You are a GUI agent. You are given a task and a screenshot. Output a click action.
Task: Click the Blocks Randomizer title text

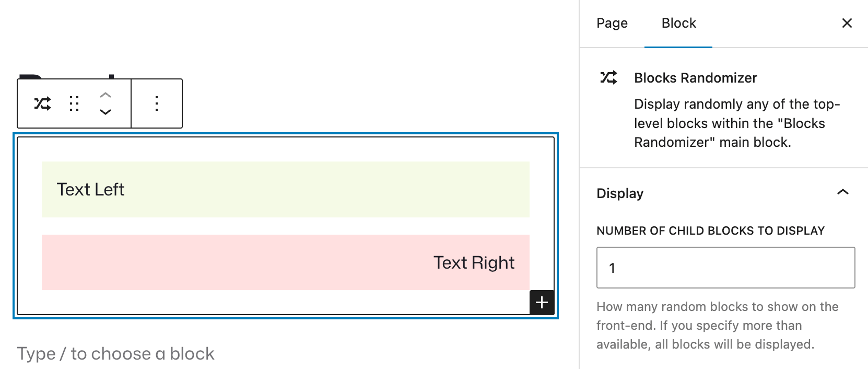pyautogui.click(x=695, y=77)
